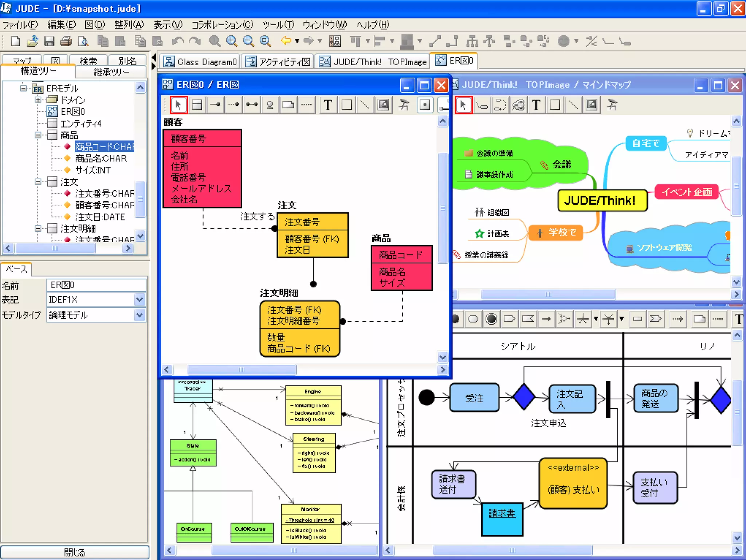Select the entity tool in ER toolbar
746x560 pixels.
pyautogui.click(x=197, y=105)
